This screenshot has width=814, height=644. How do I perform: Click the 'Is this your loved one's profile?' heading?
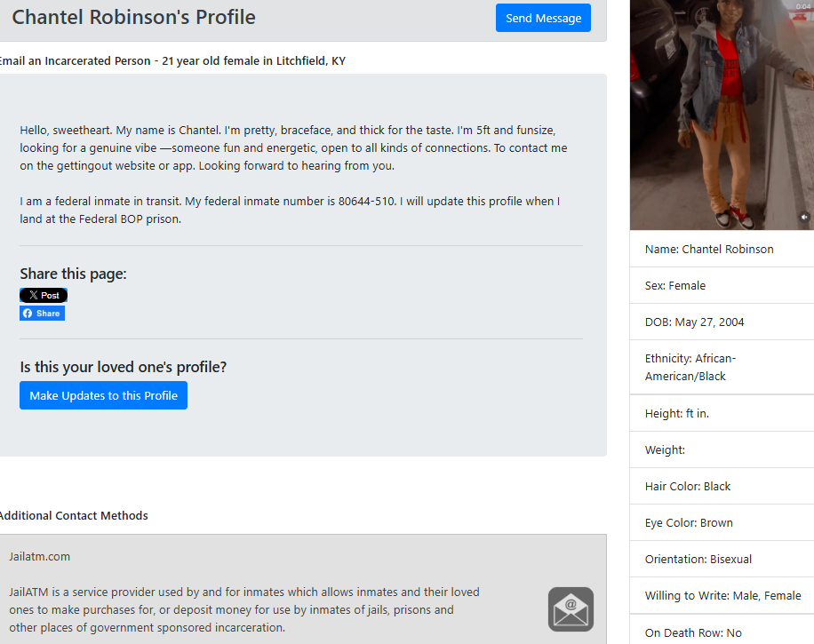tap(123, 367)
